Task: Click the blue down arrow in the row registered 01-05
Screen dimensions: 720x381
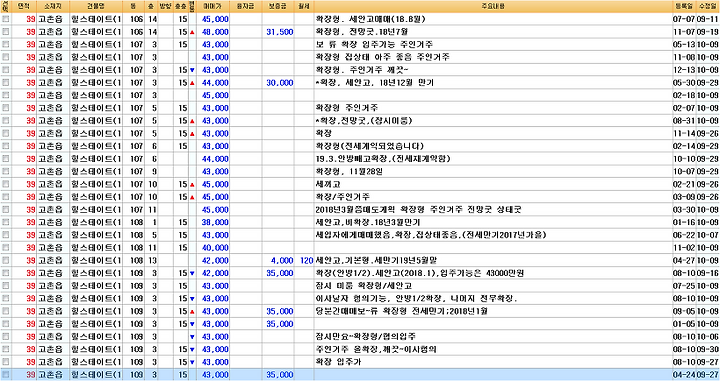Action: point(192,324)
